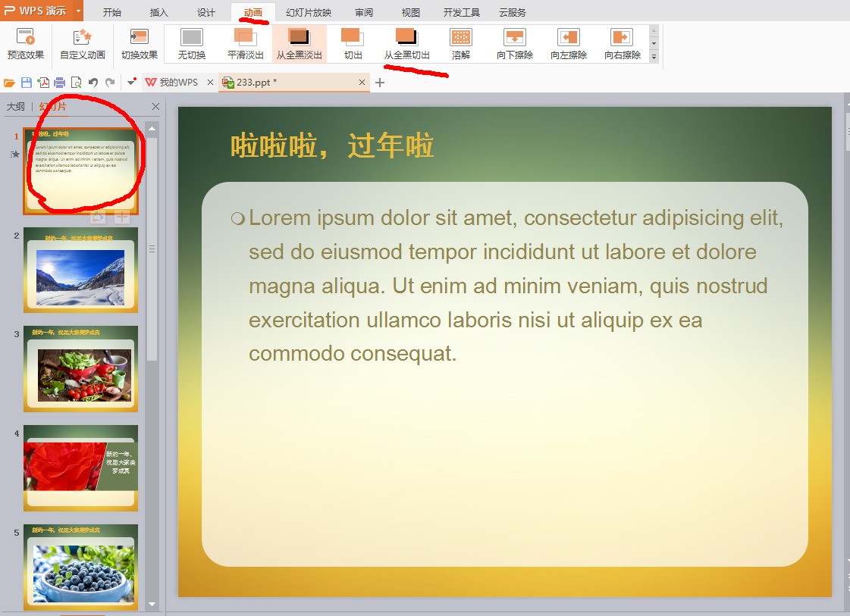Toggle the 从全黑淡出 highlighted transition
Screen dimensions: 850x616
pos(299,43)
